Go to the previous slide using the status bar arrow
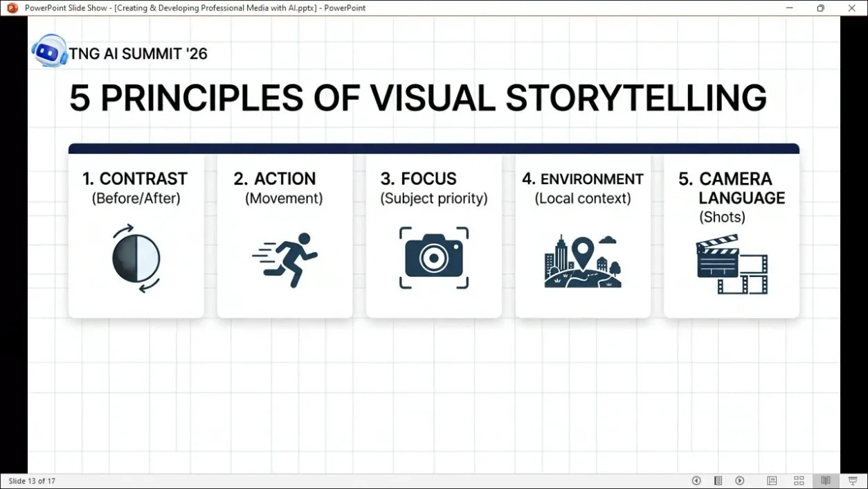The image size is (868, 489). [696, 481]
